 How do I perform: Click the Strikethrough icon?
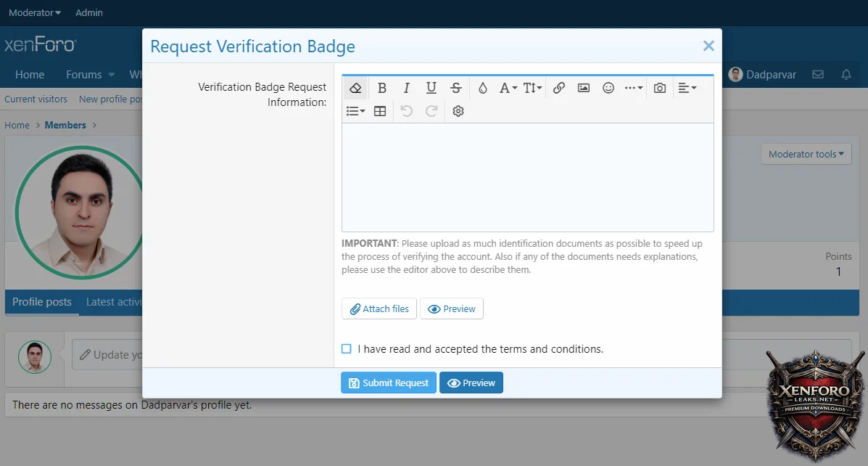[456, 88]
